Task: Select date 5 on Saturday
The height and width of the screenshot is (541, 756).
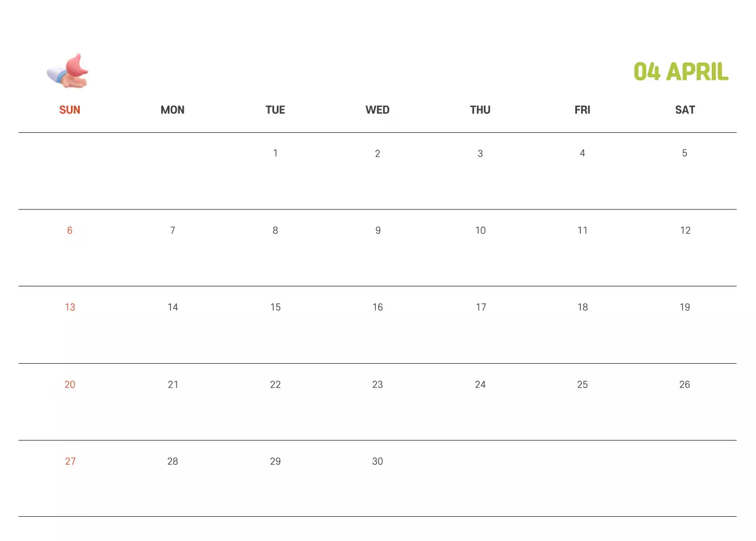Action: (685, 154)
